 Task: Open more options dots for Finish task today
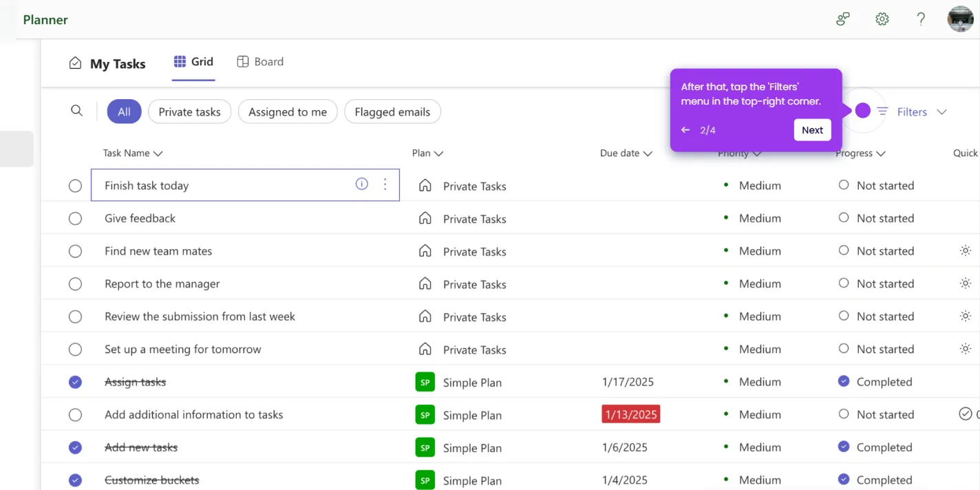point(385,184)
